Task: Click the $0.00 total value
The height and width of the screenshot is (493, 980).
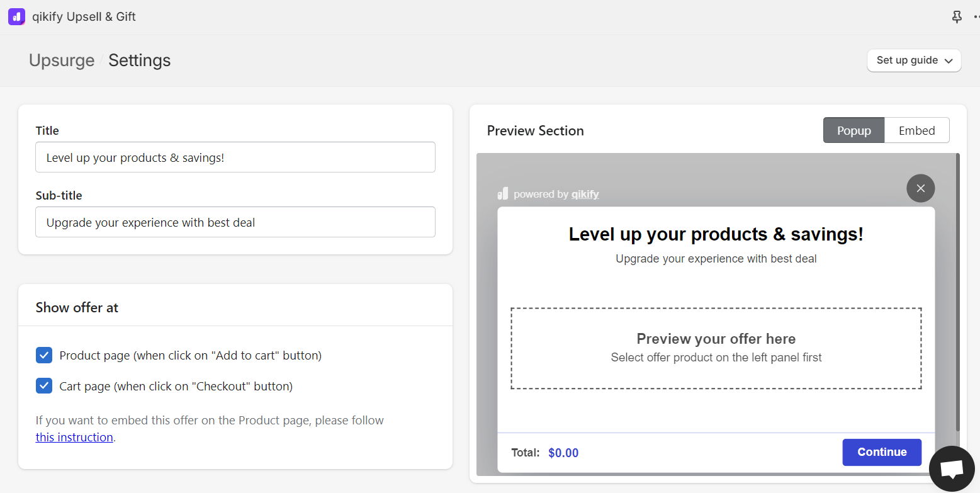Action: [x=563, y=453]
